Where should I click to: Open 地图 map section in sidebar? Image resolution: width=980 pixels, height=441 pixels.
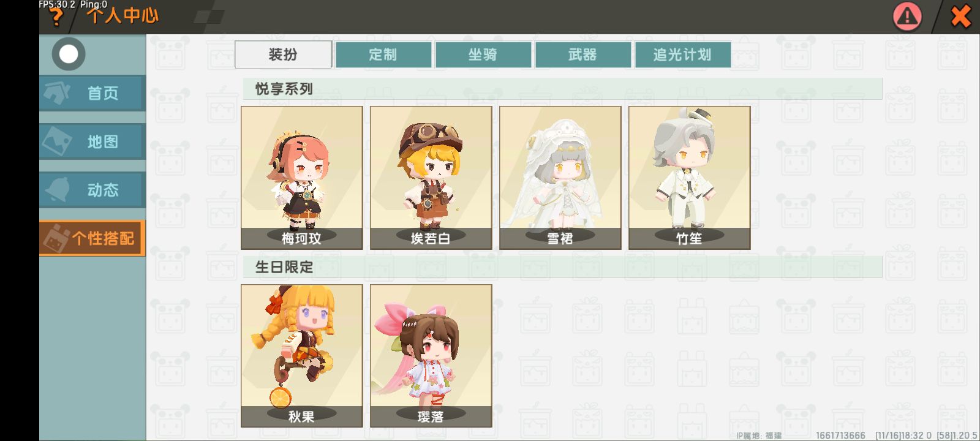click(x=92, y=141)
